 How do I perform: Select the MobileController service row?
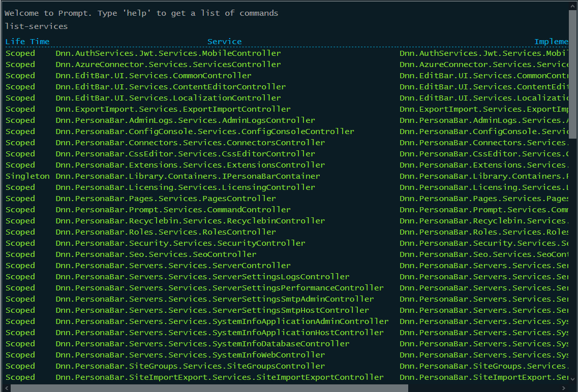pyautogui.click(x=168, y=53)
